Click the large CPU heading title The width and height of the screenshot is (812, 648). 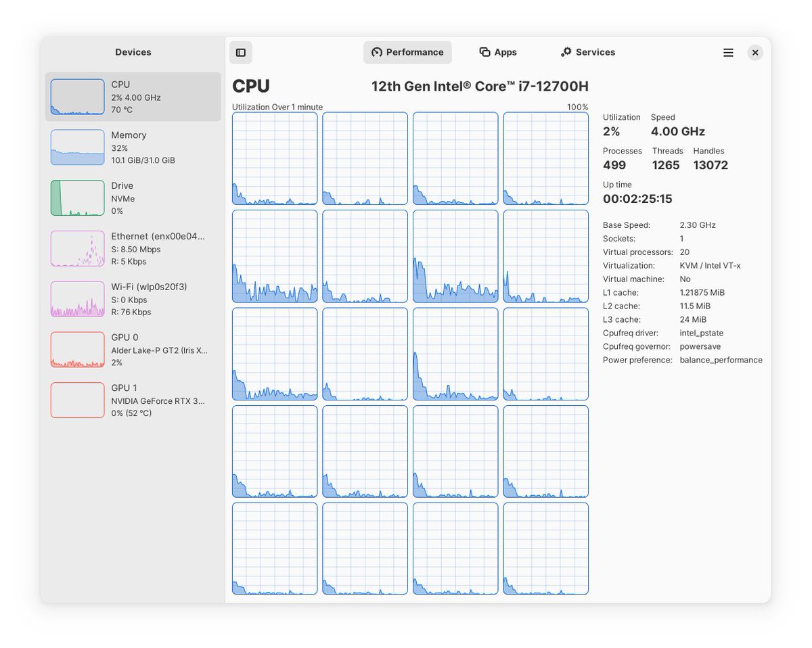click(x=251, y=87)
